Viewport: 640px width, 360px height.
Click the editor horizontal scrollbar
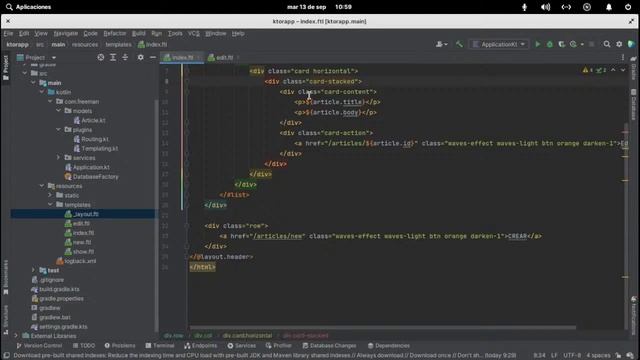point(383,327)
